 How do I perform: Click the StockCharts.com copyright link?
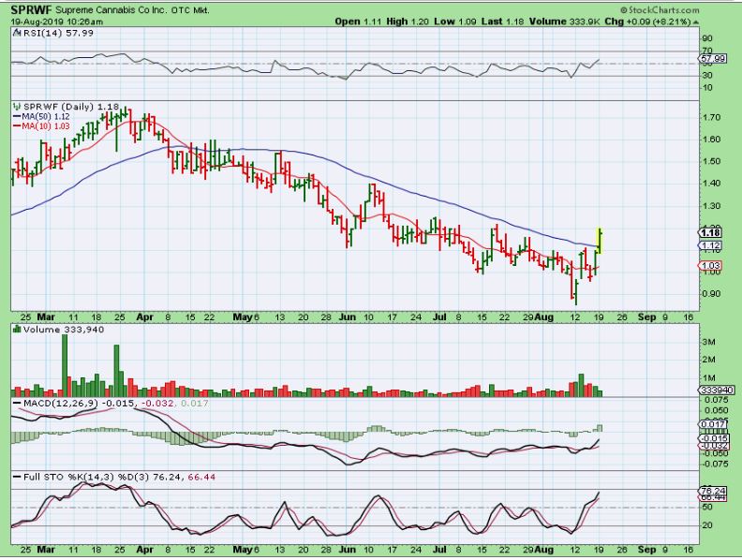pos(660,10)
